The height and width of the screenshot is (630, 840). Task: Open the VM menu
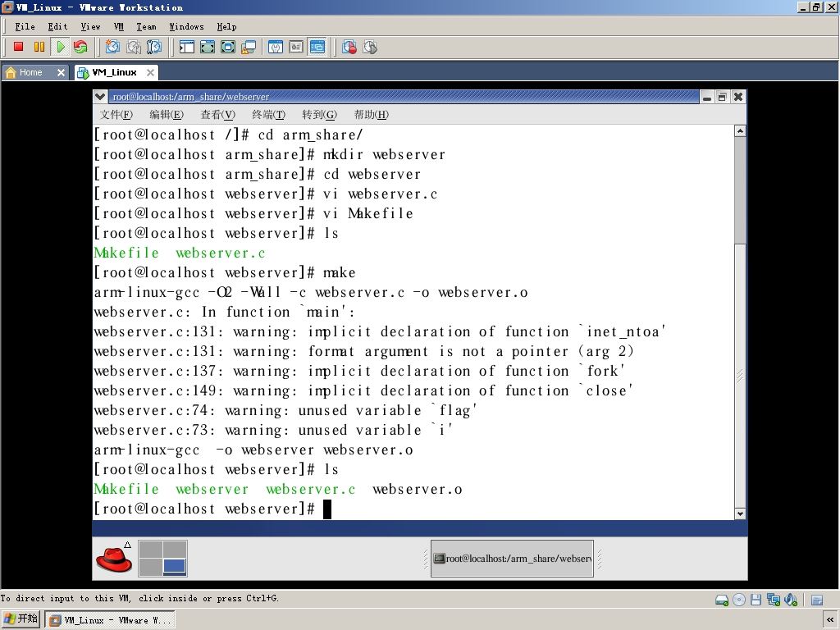tap(118, 26)
